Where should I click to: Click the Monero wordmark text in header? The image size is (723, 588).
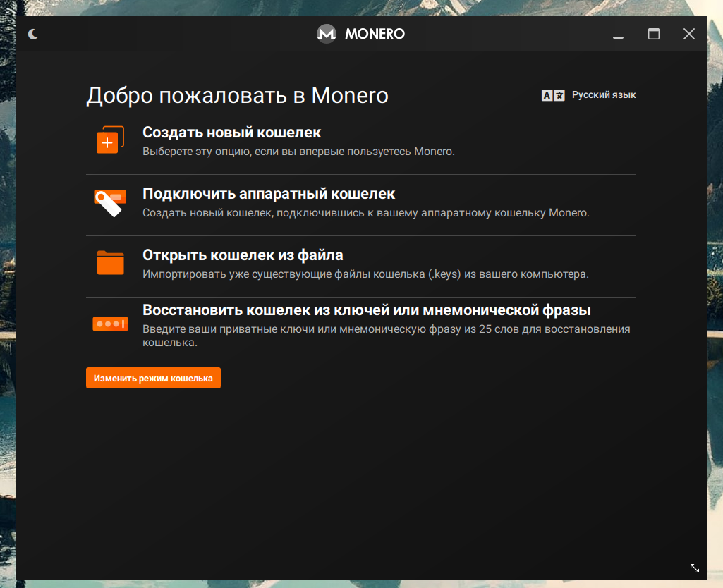tap(373, 33)
